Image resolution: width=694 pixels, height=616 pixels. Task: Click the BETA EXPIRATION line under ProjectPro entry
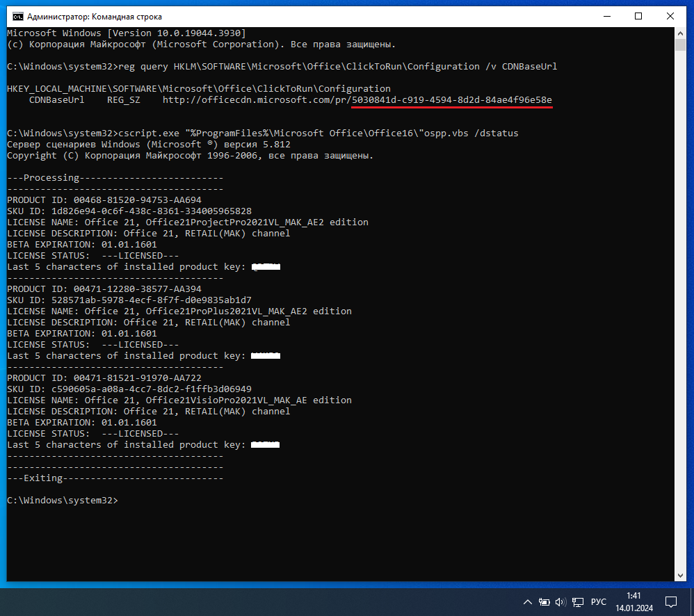point(82,245)
